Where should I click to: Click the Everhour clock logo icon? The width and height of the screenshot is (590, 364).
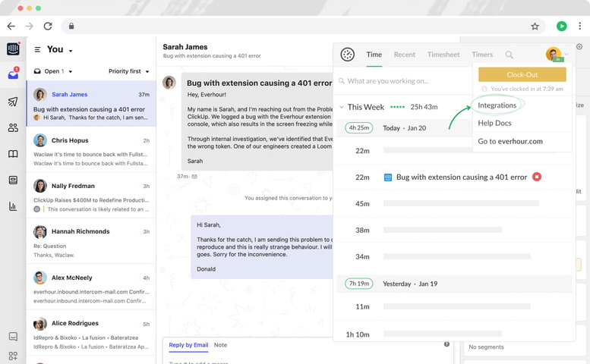[347, 55]
